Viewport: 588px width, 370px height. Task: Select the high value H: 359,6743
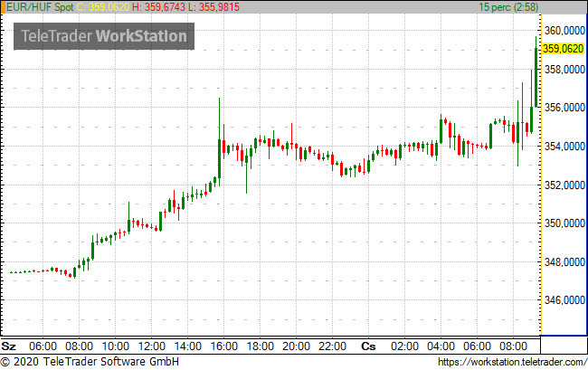[158, 6]
